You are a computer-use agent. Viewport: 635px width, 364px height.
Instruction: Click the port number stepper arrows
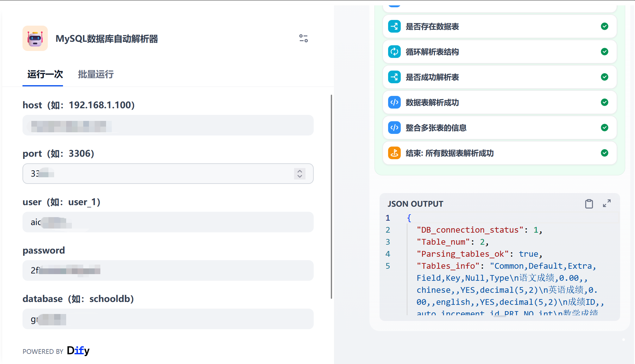point(299,173)
